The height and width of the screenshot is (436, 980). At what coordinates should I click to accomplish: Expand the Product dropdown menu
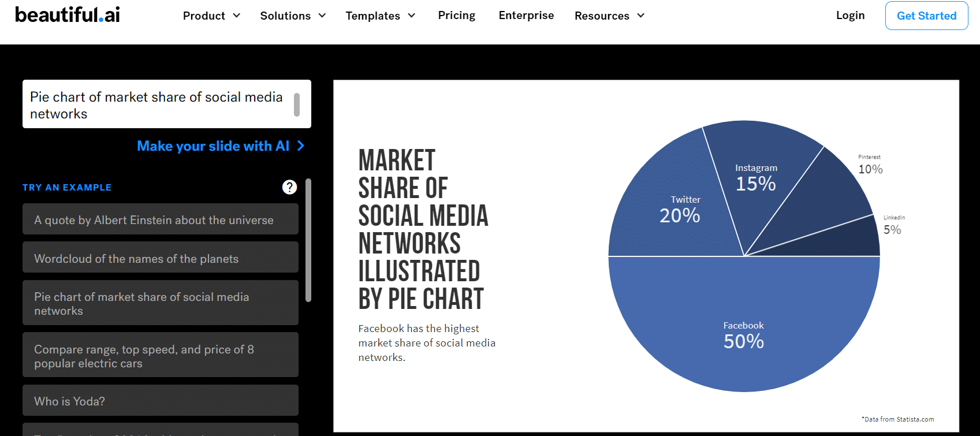[211, 16]
